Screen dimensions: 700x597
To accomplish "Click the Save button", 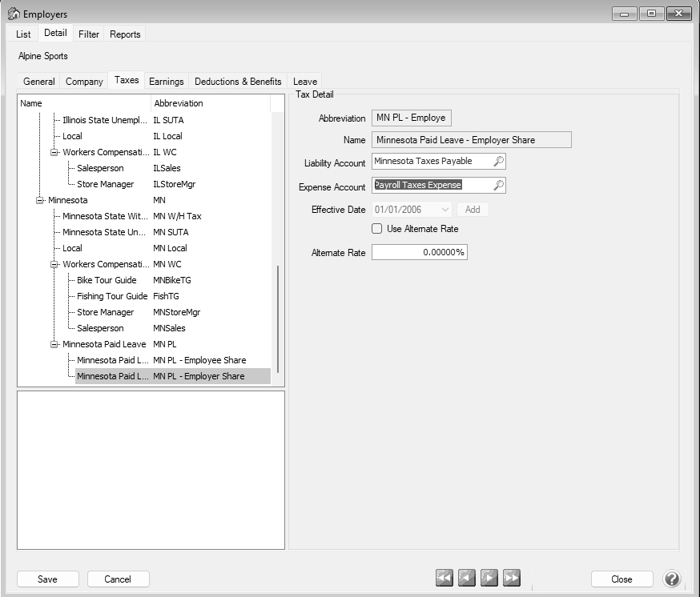I will 47,579.
